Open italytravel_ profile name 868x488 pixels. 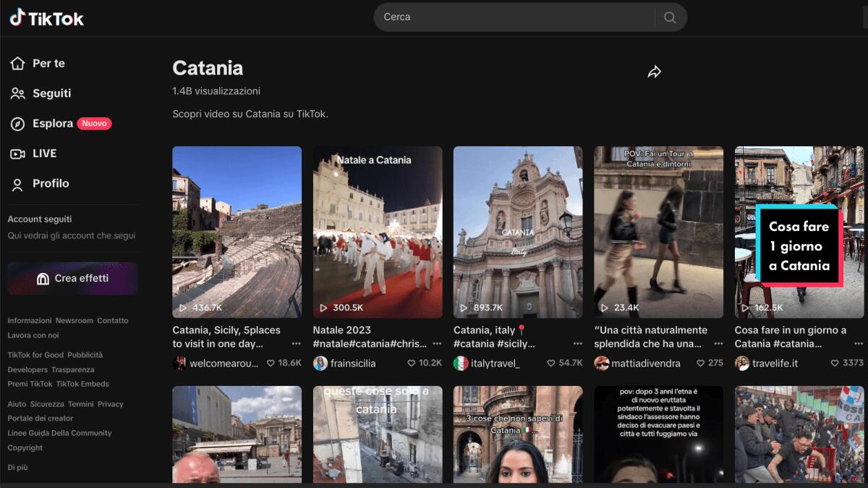click(x=495, y=363)
